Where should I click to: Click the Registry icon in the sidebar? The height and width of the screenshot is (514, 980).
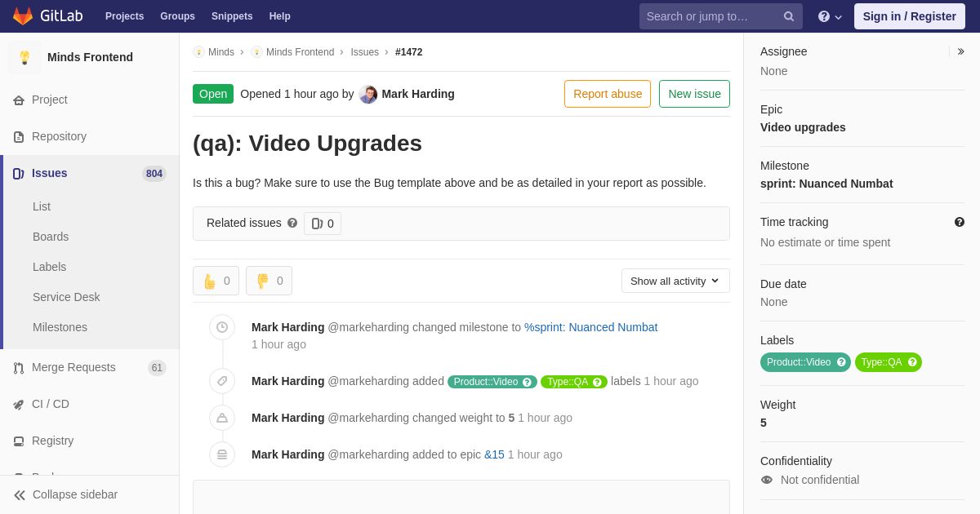pyautogui.click(x=19, y=441)
